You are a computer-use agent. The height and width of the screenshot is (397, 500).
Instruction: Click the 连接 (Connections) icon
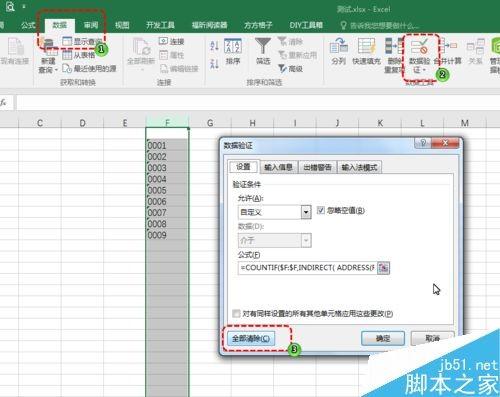pos(163,41)
